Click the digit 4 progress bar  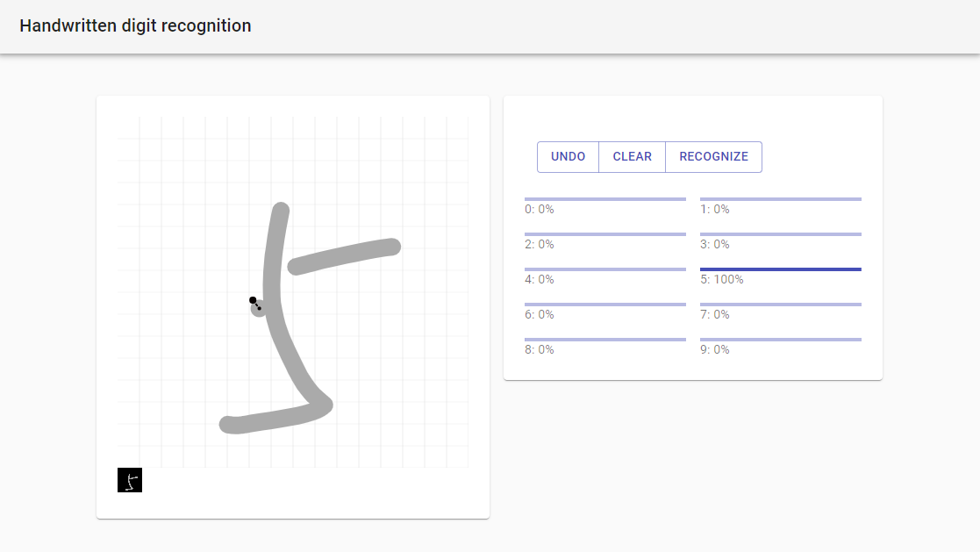pos(605,269)
